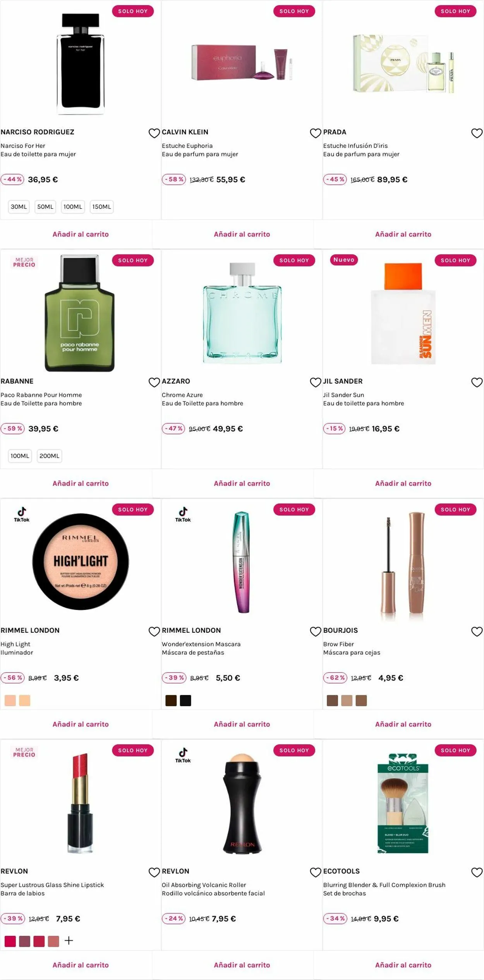This screenshot has height=980, width=484.
Task: Add Calvin Klein Euphoria set to cart
Action: click(x=242, y=234)
